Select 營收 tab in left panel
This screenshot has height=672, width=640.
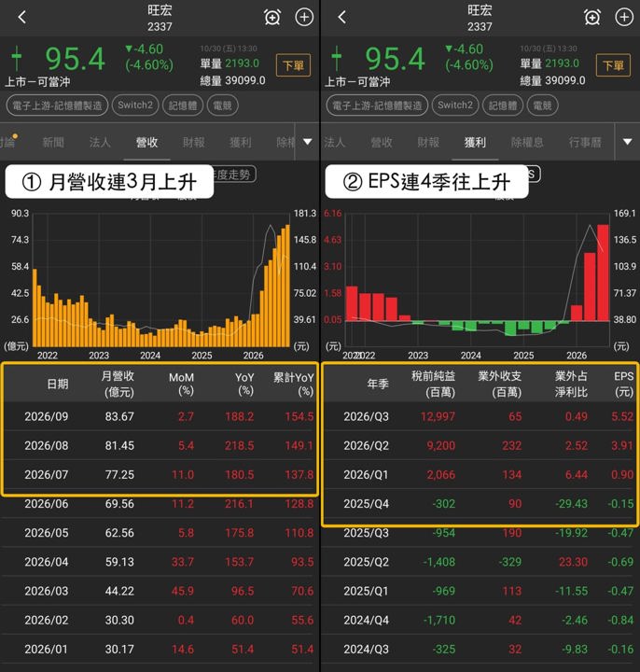(x=146, y=142)
